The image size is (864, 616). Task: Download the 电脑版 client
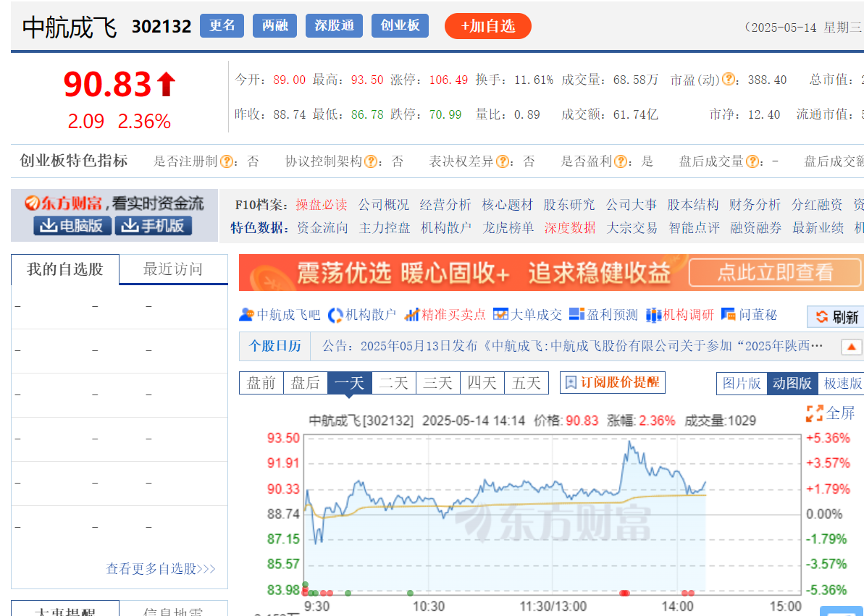click(x=72, y=226)
